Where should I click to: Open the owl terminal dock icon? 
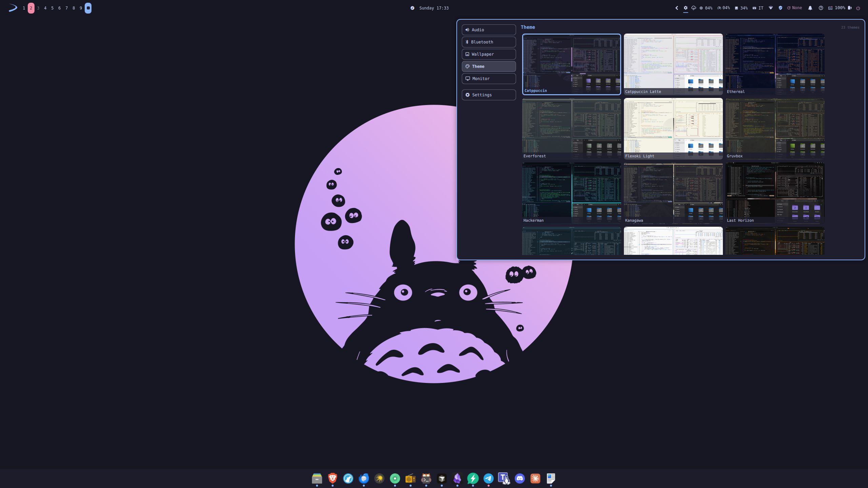pyautogui.click(x=426, y=478)
